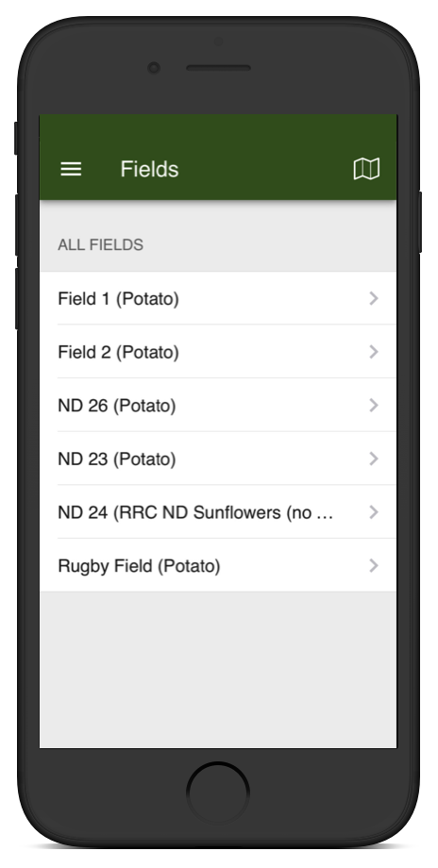438x868 pixels.
Task: Click the Rugby Field chevron arrow
Action: 374,566
